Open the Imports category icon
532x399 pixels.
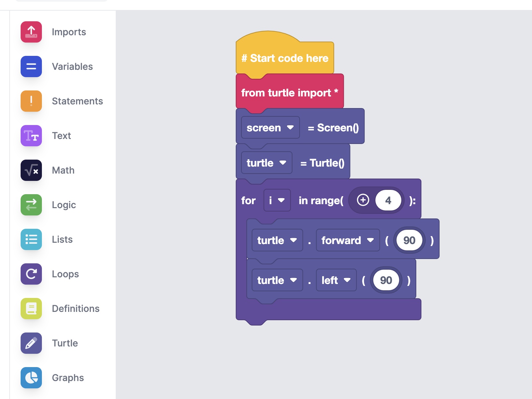click(31, 32)
